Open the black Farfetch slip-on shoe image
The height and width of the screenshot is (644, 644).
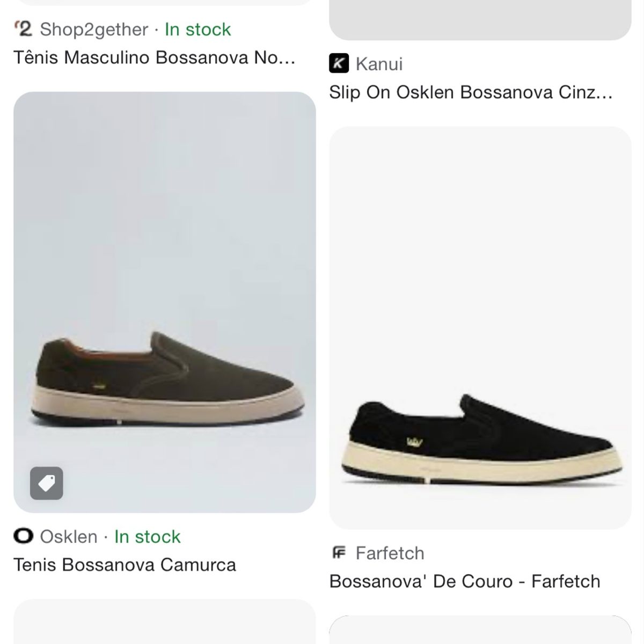pos(480,327)
